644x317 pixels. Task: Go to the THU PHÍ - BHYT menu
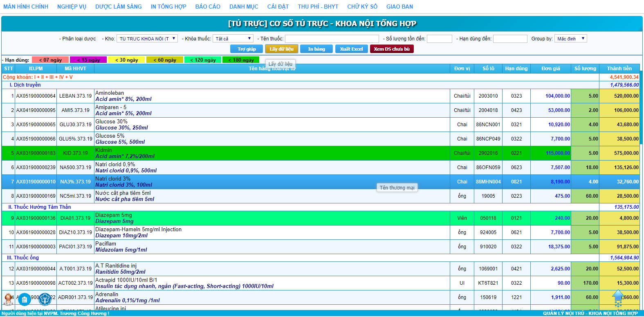click(318, 7)
